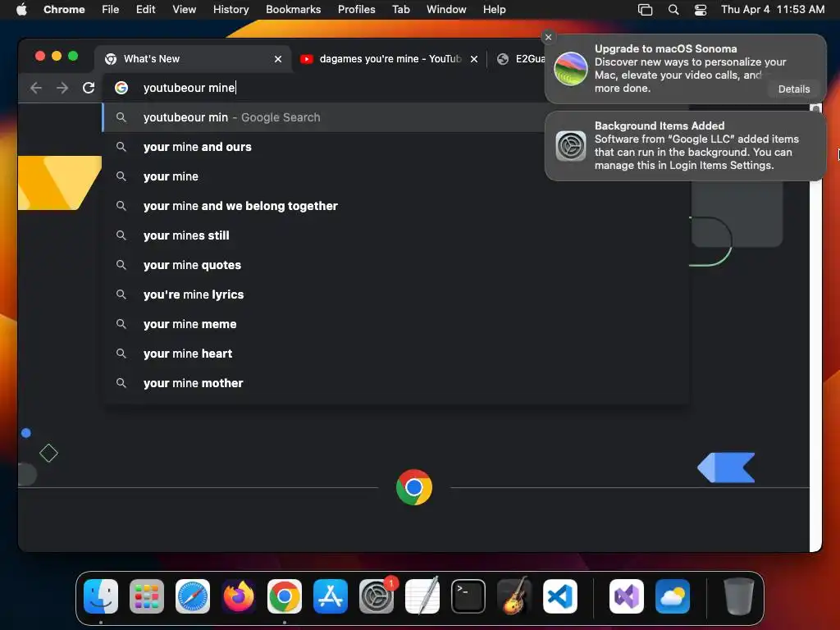Open the Apple menu
Screen dimensions: 840x630
[21, 10]
